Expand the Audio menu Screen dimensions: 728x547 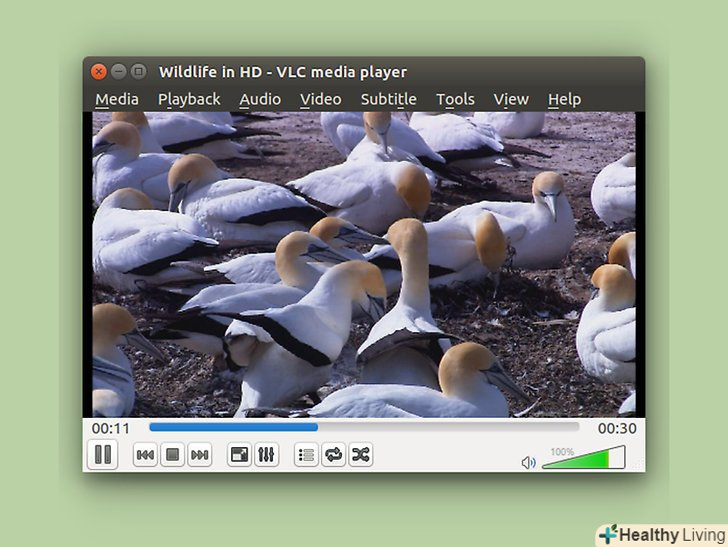click(x=260, y=99)
